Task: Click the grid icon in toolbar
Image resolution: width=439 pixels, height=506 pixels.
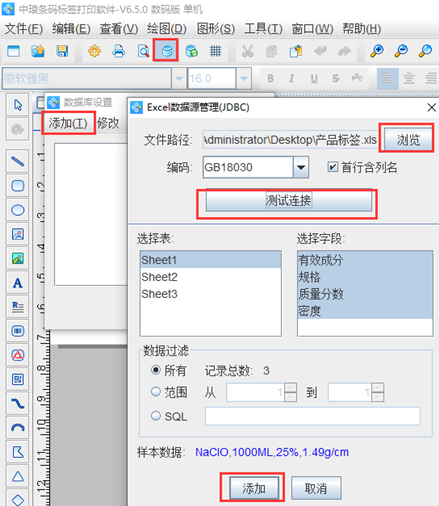Action: pyautogui.click(x=215, y=51)
